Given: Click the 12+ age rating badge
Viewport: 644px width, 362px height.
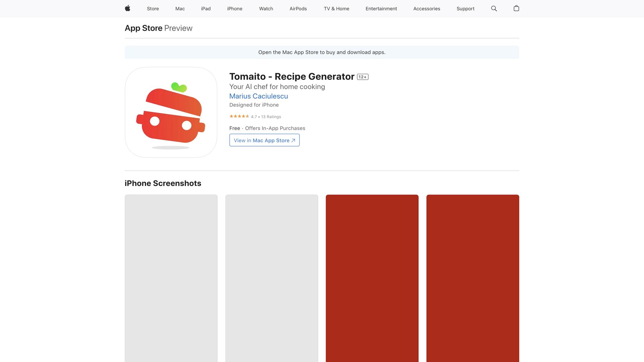Looking at the screenshot, I should pos(363,77).
